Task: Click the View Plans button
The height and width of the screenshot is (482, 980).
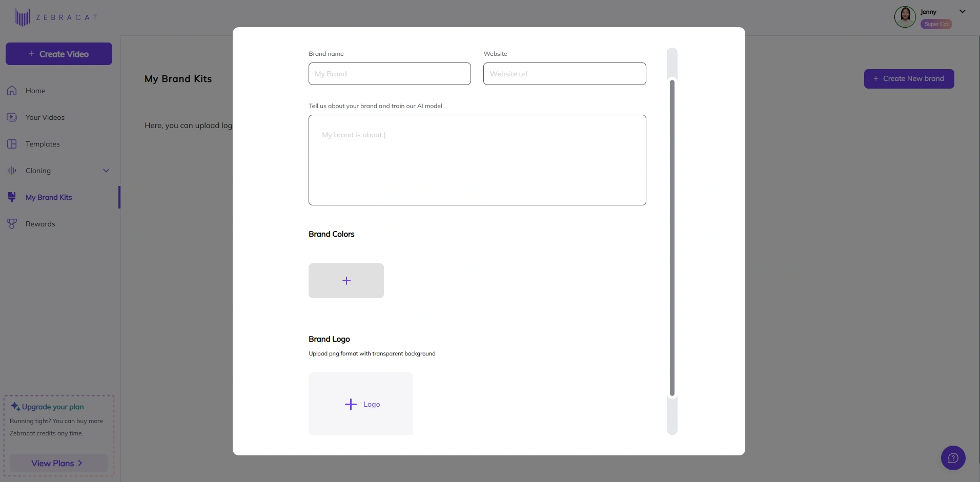Action: point(59,463)
